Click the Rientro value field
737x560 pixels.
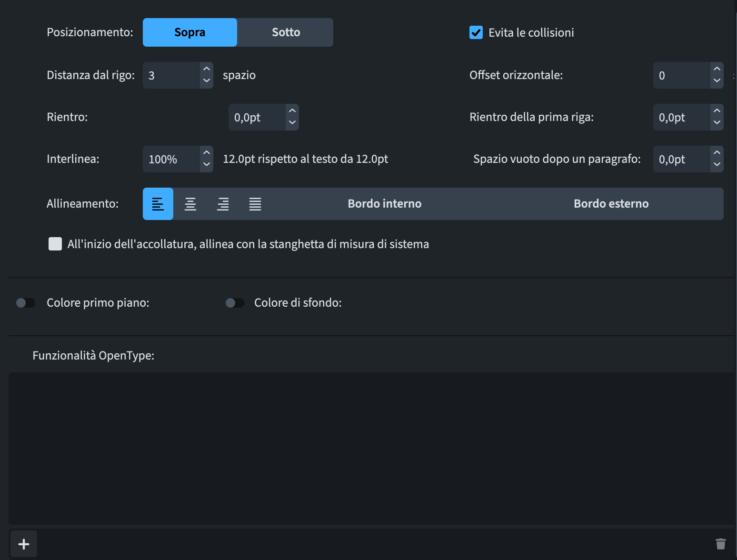click(x=257, y=117)
